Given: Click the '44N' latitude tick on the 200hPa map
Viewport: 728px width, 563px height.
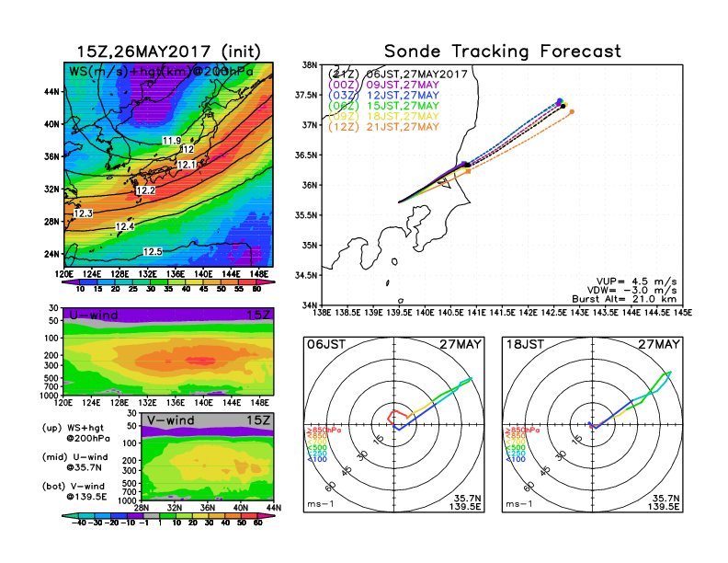Looking at the screenshot, I should click(x=51, y=91).
